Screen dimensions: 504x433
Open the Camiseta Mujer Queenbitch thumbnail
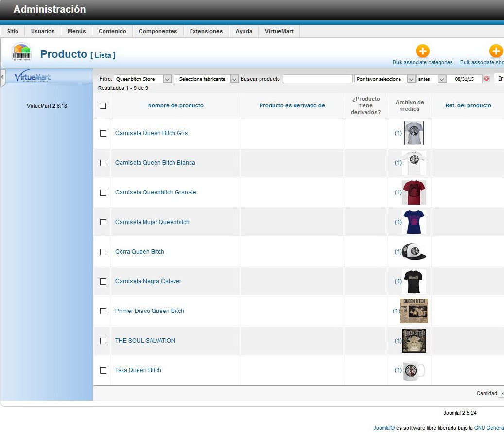(x=414, y=222)
